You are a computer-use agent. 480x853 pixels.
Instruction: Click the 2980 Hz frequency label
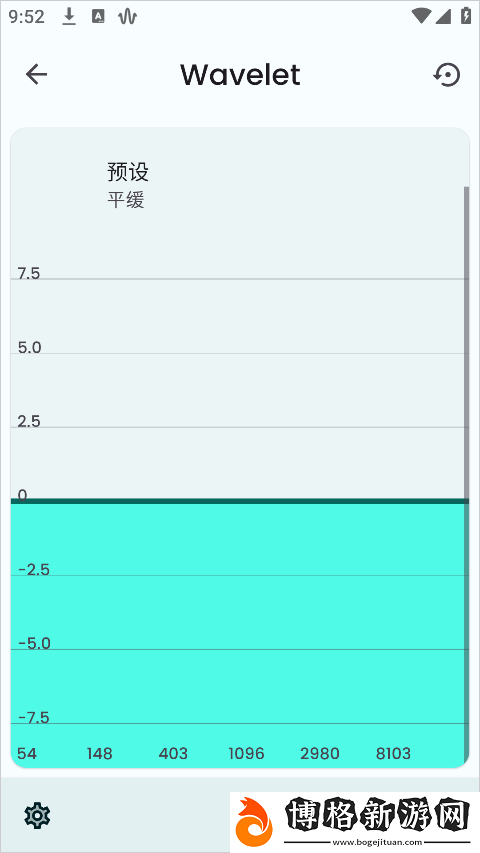tap(319, 753)
